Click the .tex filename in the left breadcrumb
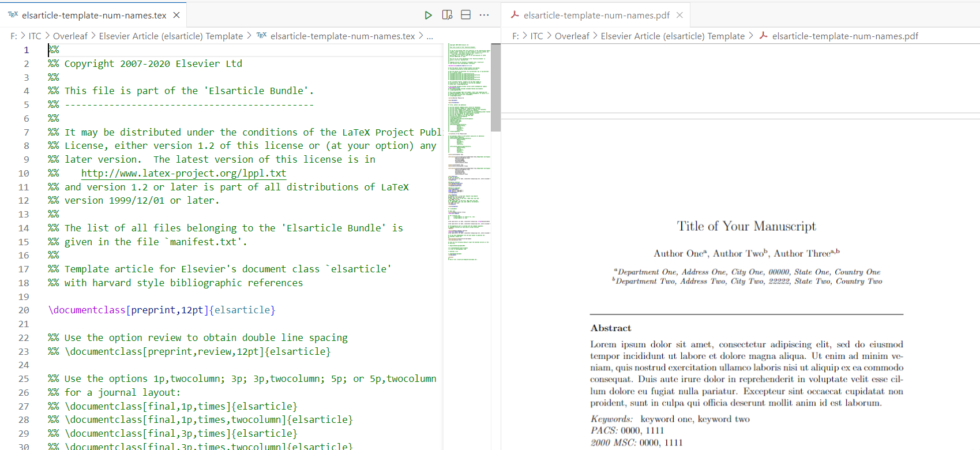 pyautogui.click(x=343, y=36)
